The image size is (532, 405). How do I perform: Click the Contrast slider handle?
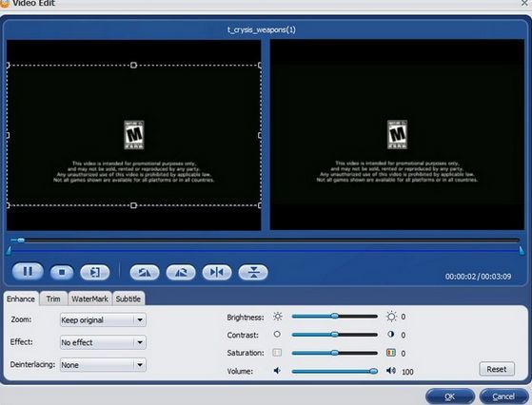pos(335,335)
